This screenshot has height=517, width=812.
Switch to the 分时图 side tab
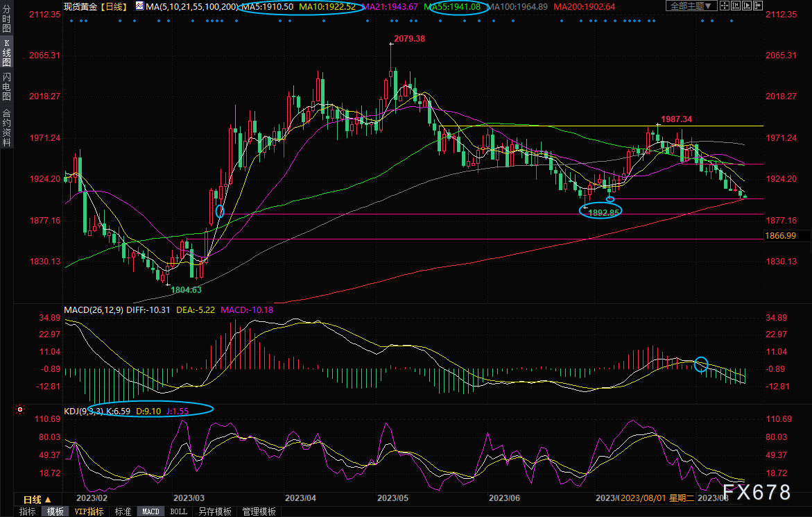pyautogui.click(x=6, y=19)
